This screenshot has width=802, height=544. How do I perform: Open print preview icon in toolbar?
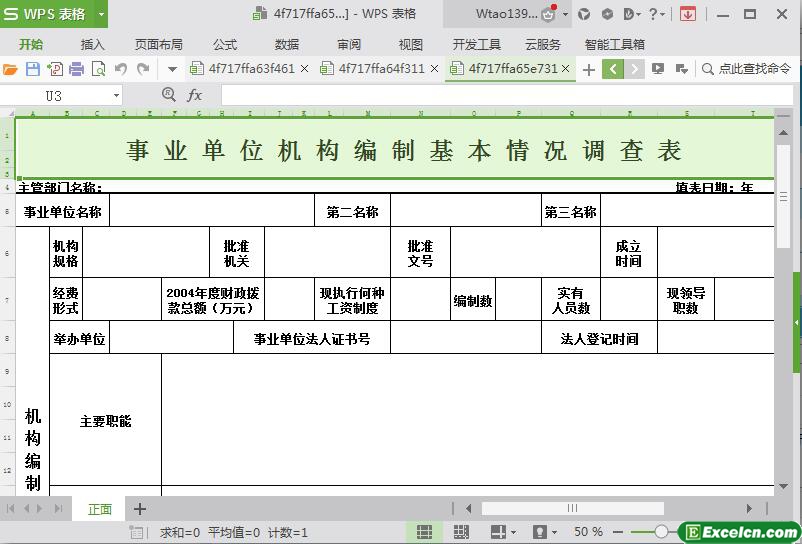pyautogui.click(x=98, y=69)
